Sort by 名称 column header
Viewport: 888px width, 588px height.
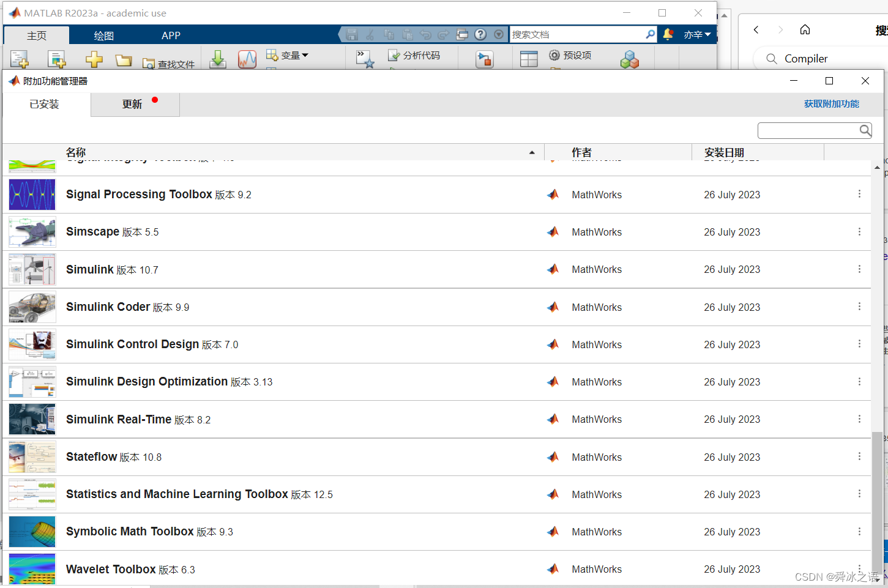tap(76, 152)
